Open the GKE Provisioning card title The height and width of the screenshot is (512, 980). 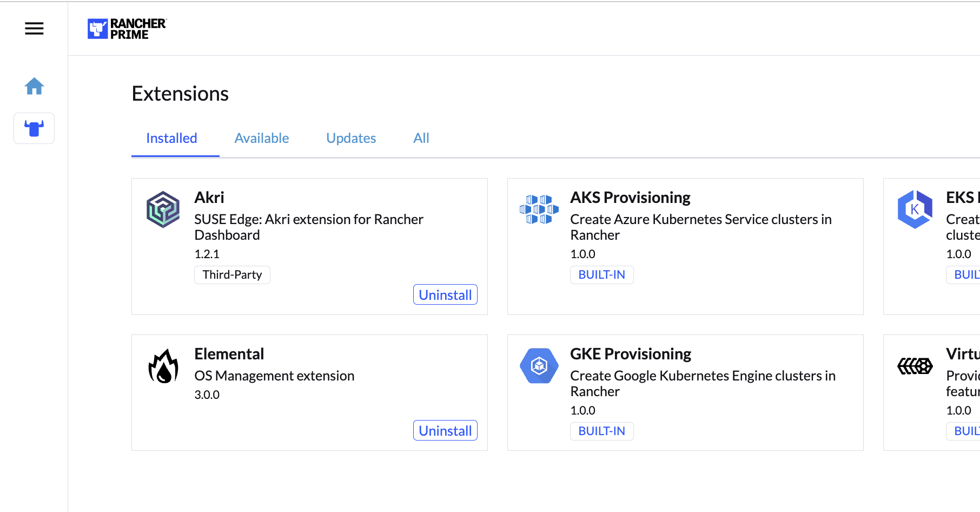click(x=631, y=354)
